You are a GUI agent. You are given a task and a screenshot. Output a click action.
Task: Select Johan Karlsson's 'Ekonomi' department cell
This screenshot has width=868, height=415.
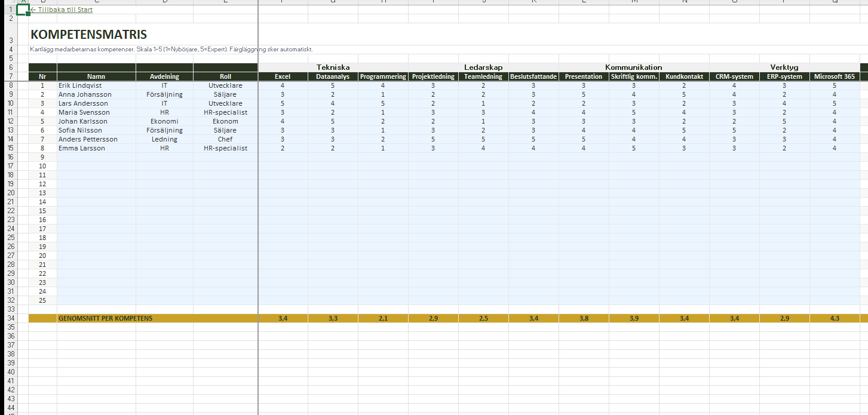[x=164, y=121]
